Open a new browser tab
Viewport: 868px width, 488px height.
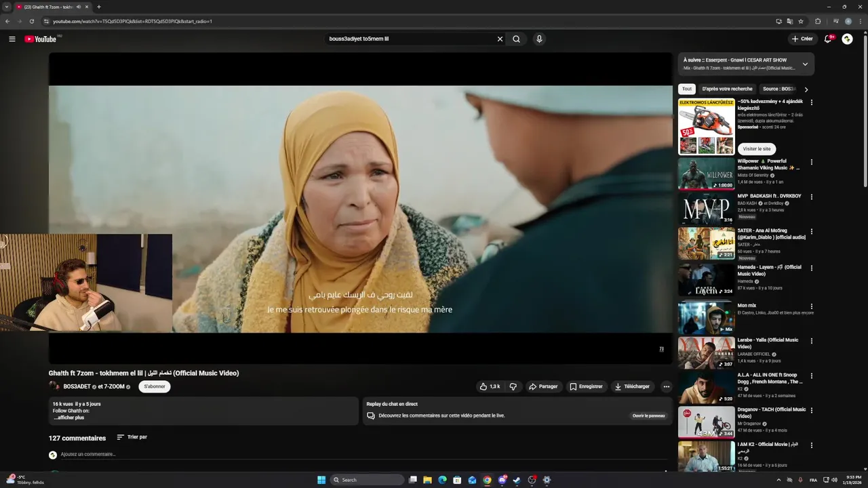point(99,7)
